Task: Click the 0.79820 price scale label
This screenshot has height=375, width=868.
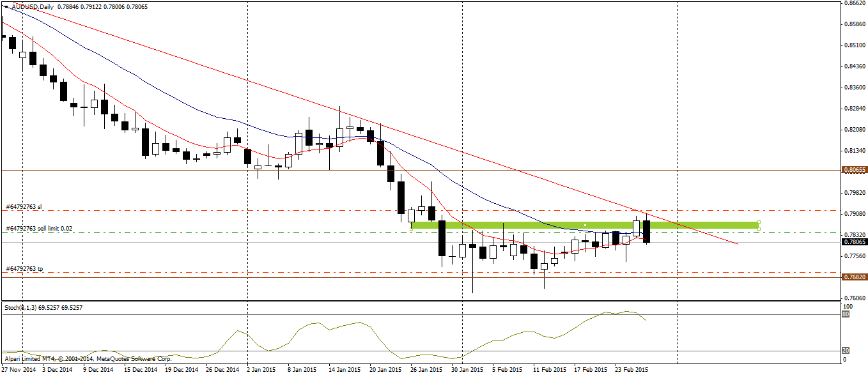Action: coord(855,192)
